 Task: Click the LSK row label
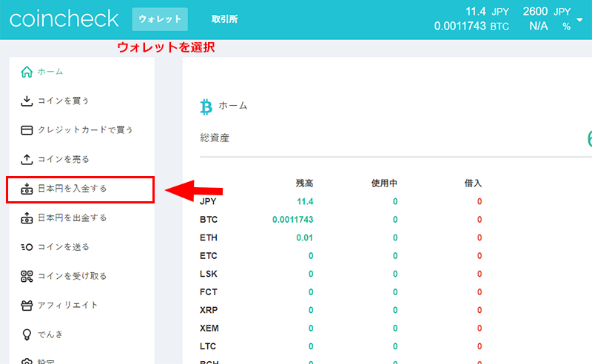209,274
